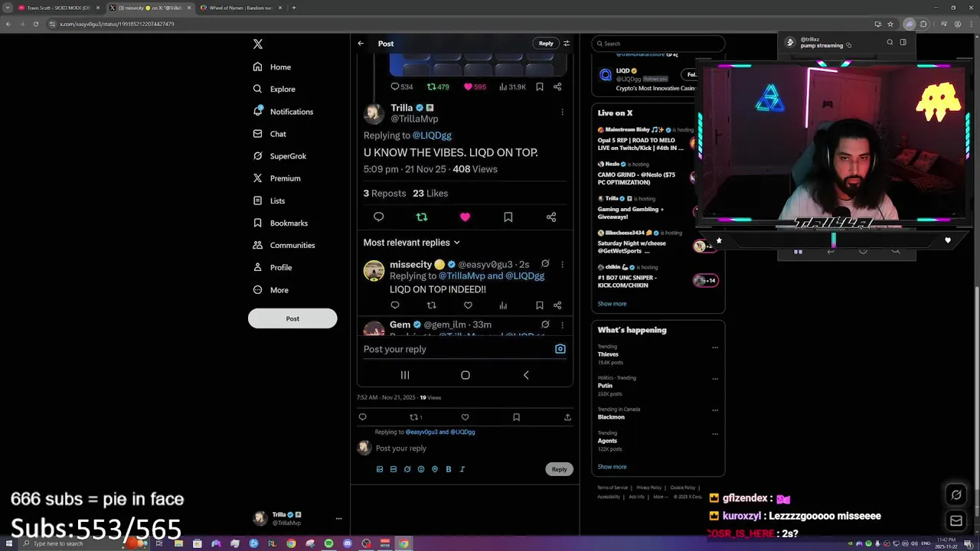Click the X logo in the sidebar

(x=258, y=44)
